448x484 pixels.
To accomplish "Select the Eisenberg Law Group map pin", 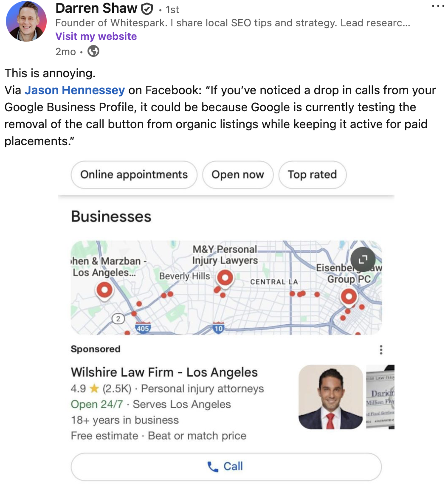I will tap(349, 297).
